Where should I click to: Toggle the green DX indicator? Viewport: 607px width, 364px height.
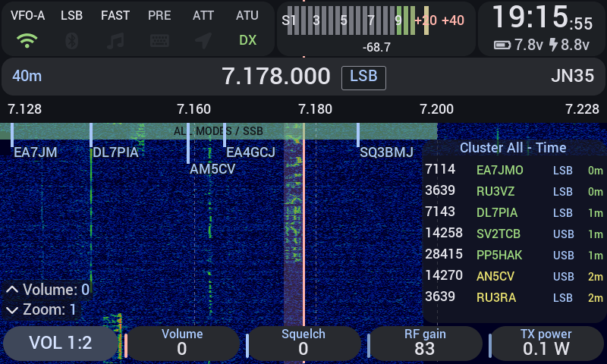coord(248,40)
